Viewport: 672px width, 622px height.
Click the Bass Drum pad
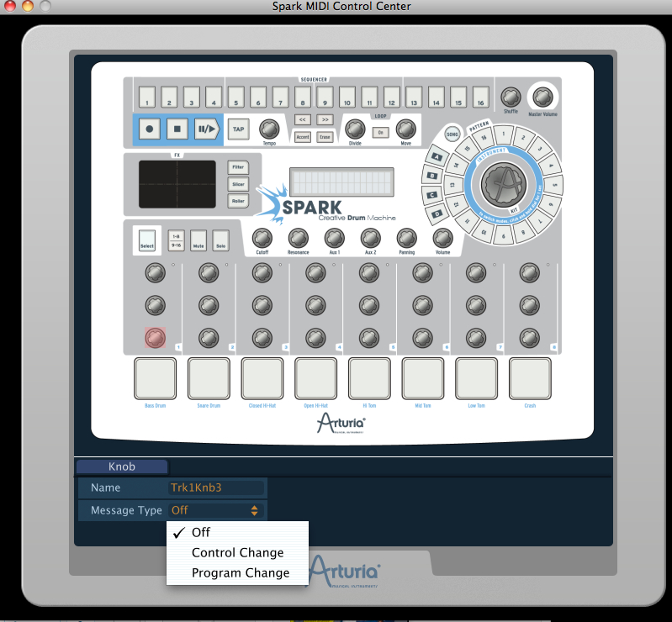pos(155,379)
